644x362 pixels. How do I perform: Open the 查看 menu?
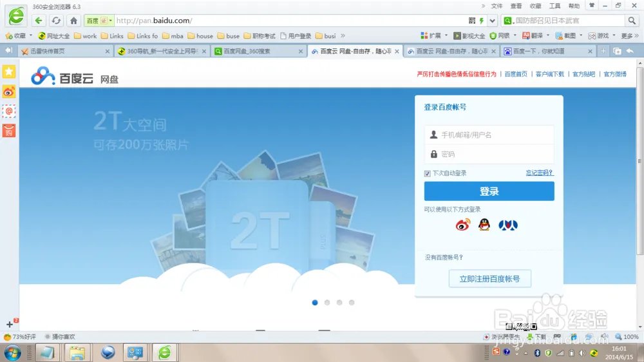[x=516, y=6]
